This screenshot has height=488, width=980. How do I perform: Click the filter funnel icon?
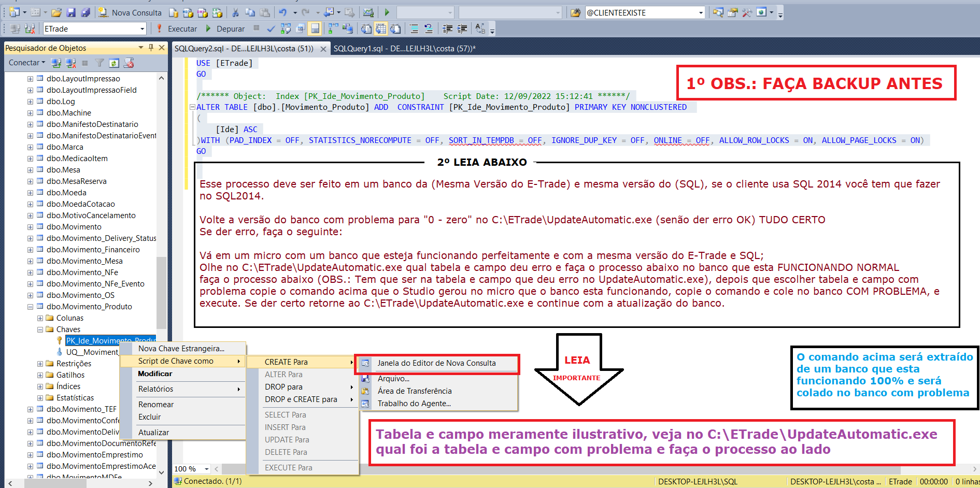pyautogui.click(x=100, y=63)
